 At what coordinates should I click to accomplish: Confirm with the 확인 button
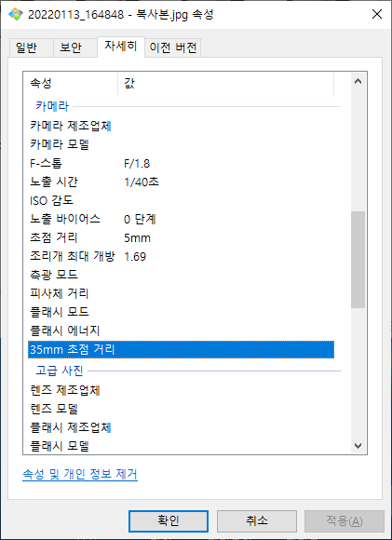[x=169, y=520]
